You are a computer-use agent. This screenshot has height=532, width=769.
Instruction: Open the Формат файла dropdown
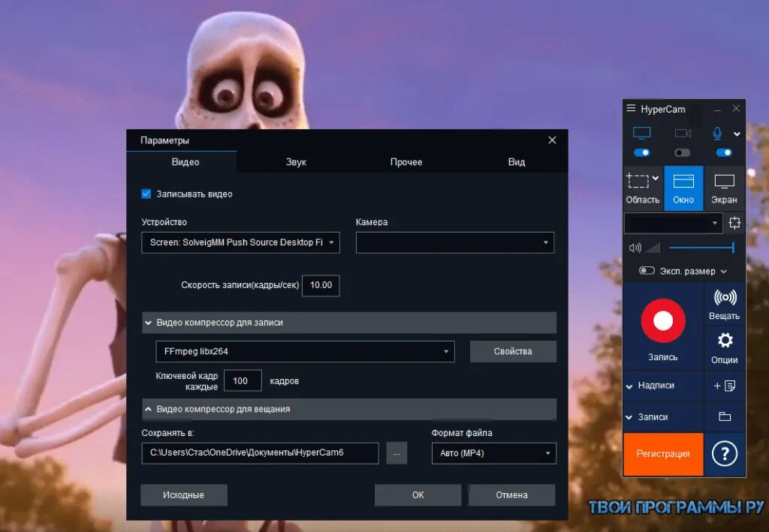[x=494, y=453]
